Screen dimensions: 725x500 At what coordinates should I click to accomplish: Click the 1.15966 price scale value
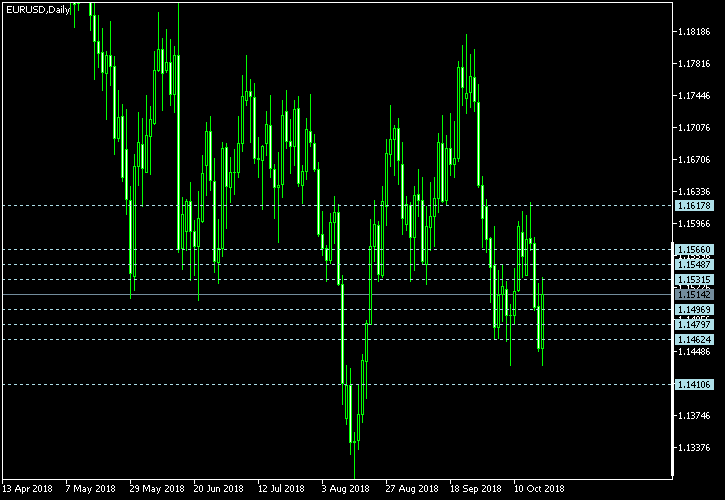point(694,224)
